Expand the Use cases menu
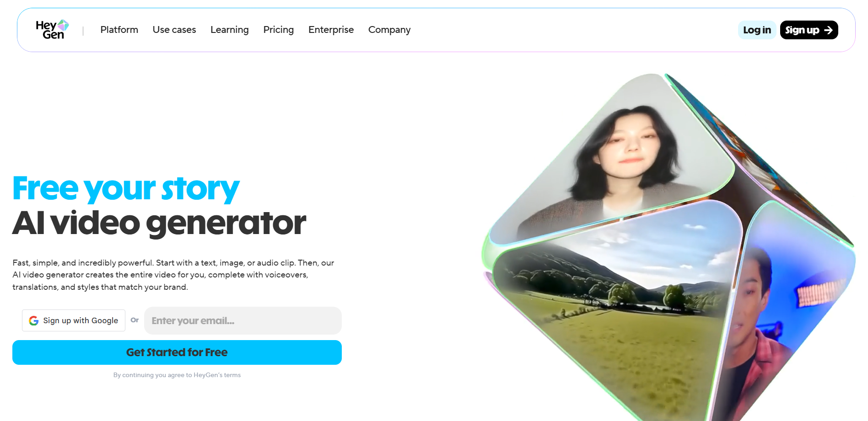Viewport: 868px width, 421px height. pyautogui.click(x=174, y=30)
